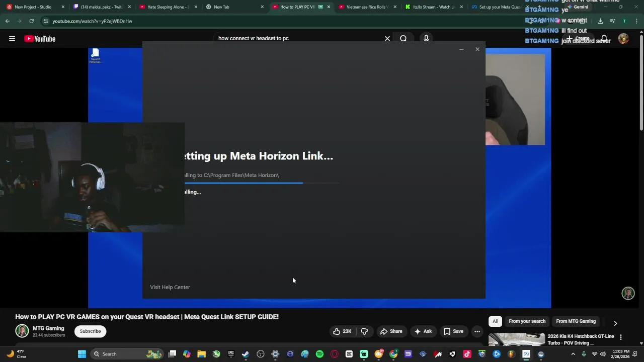This screenshot has height=362, width=644.
Task: Open YouTube notifications bell
Action: tap(604, 39)
